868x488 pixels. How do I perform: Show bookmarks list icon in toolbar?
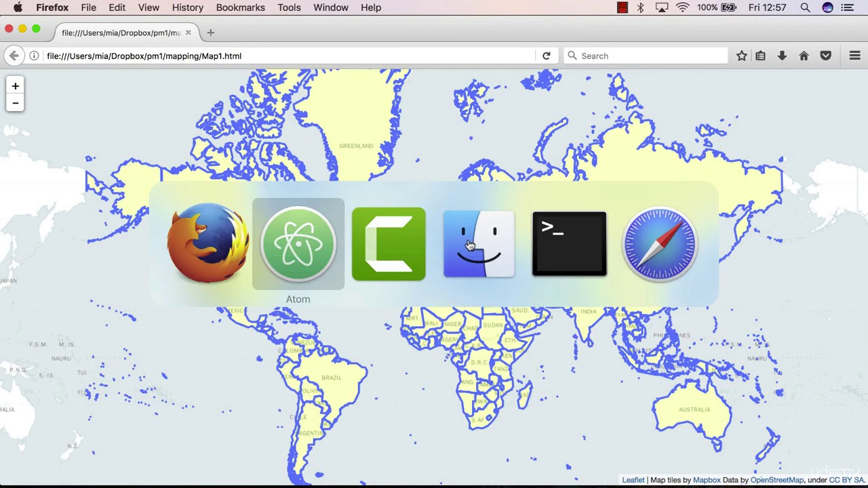pyautogui.click(x=761, y=56)
